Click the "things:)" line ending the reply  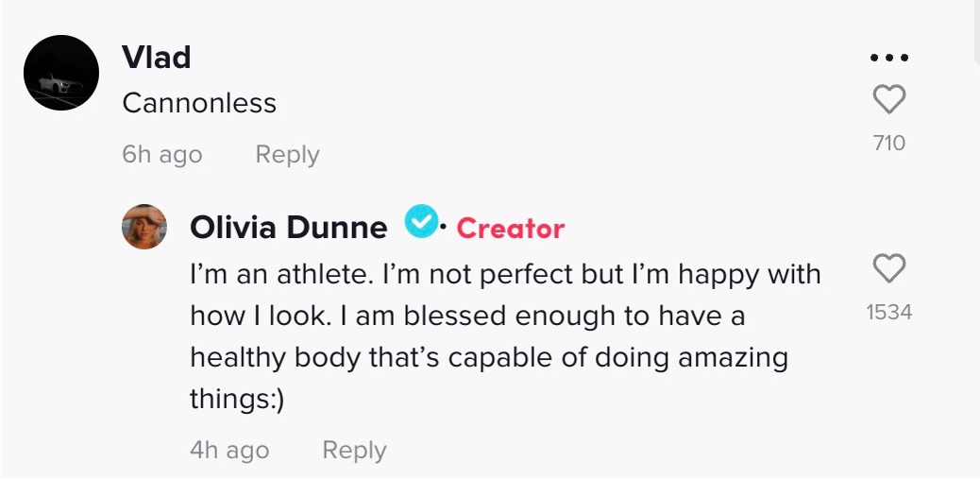click(x=237, y=400)
